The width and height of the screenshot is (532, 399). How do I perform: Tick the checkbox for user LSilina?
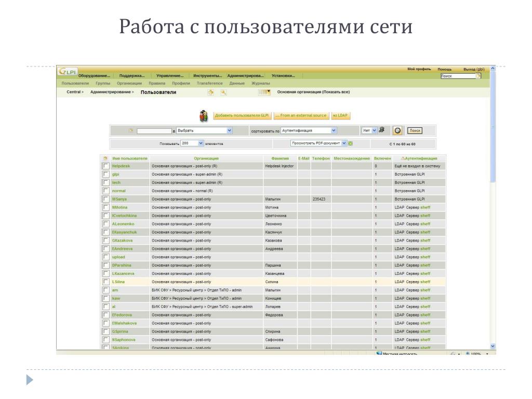[106, 282]
